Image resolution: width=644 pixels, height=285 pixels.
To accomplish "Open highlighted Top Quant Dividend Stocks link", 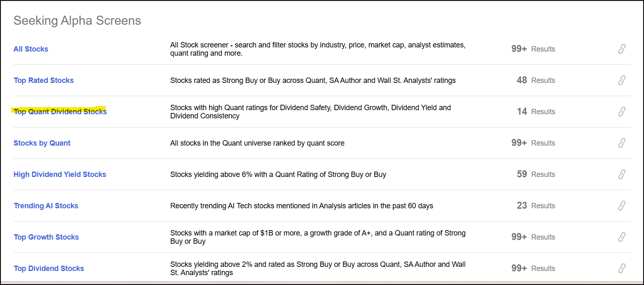I will (x=60, y=112).
